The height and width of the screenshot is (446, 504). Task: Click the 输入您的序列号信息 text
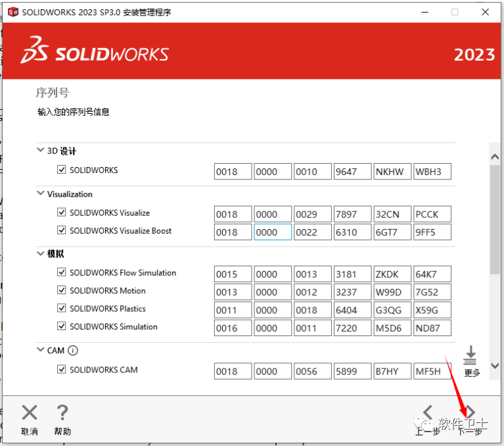[74, 112]
